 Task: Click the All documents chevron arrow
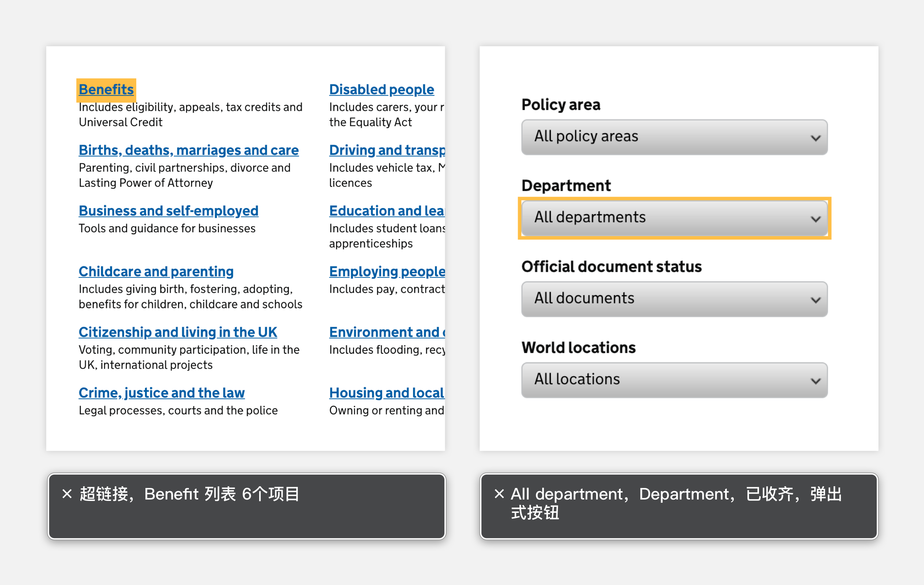click(815, 300)
